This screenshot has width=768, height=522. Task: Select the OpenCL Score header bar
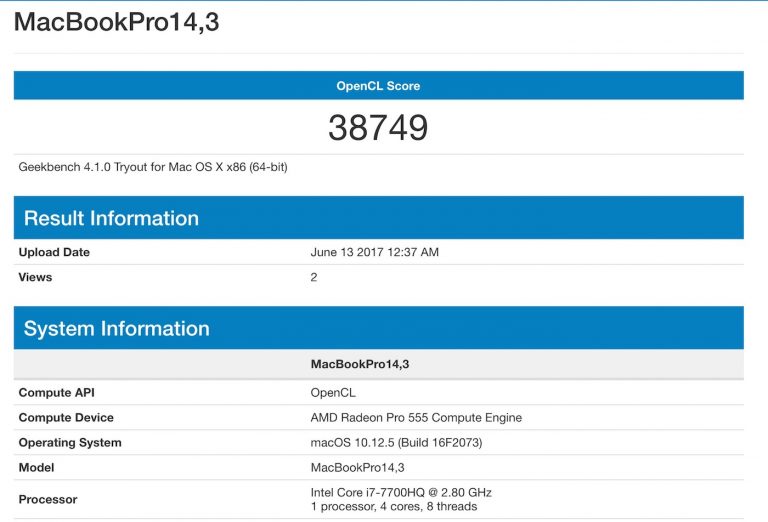[x=379, y=85]
